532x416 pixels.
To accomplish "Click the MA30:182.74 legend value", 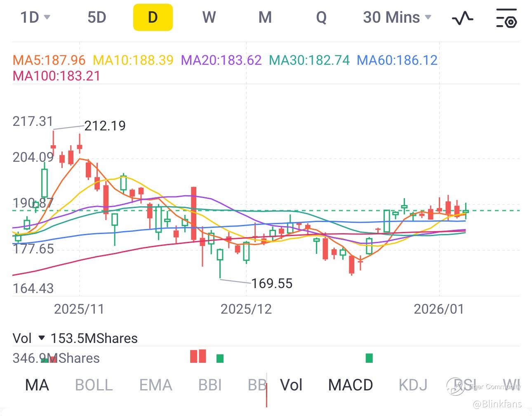I will point(309,60).
